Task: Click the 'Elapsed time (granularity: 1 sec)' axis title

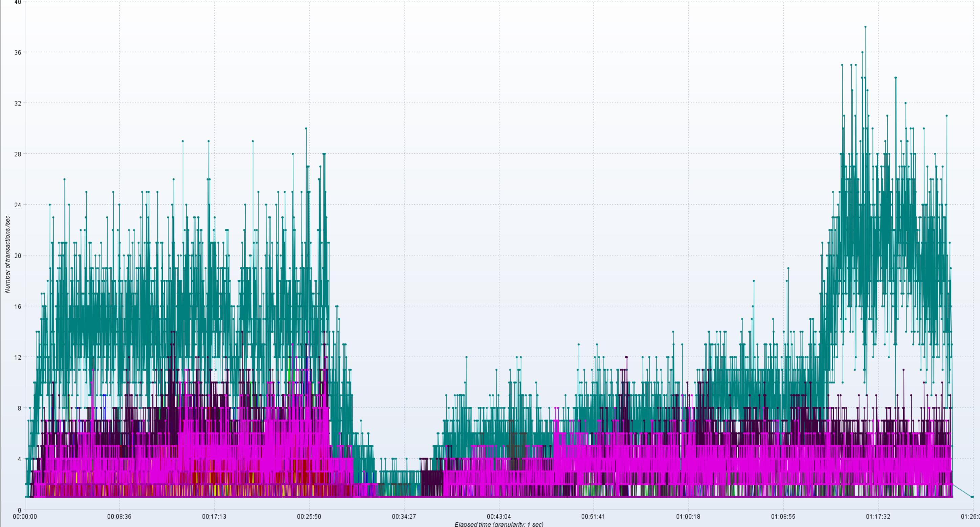Action: coord(499,524)
